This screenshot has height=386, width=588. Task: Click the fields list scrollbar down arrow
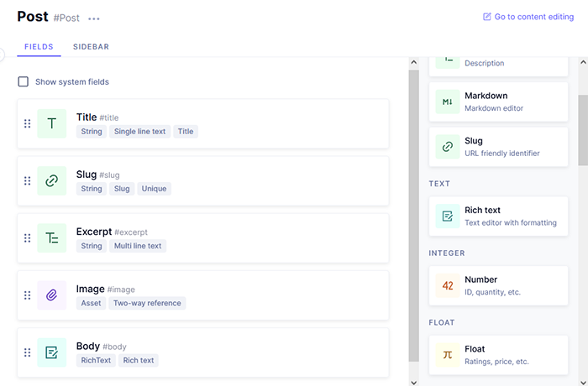point(414,383)
